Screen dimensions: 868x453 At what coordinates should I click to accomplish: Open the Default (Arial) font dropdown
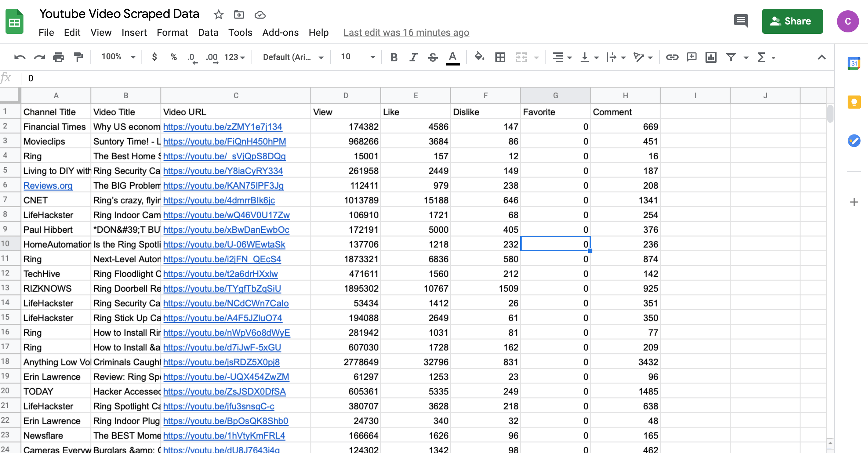[x=293, y=57]
